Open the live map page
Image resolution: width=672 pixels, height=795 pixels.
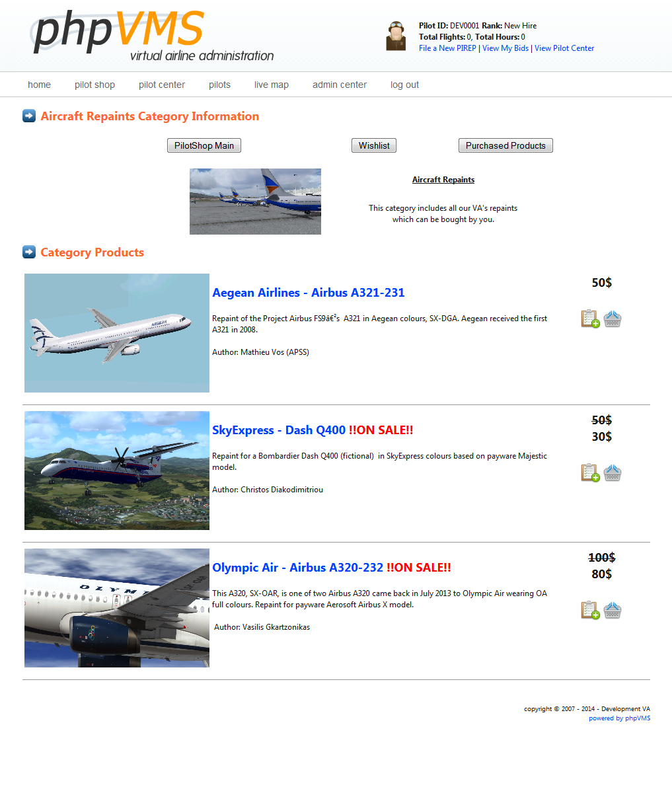point(272,85)
